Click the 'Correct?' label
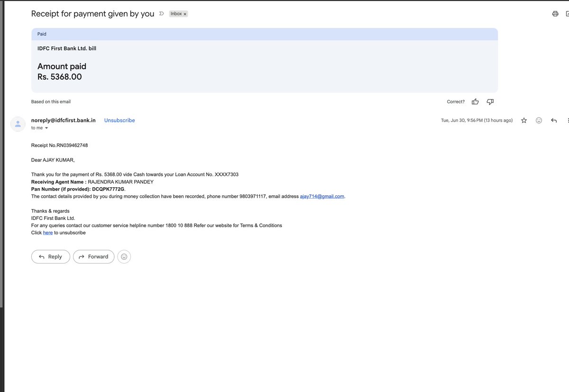Image resolution: width=569 pixels, height=392 pixels. tap(456, 101)
